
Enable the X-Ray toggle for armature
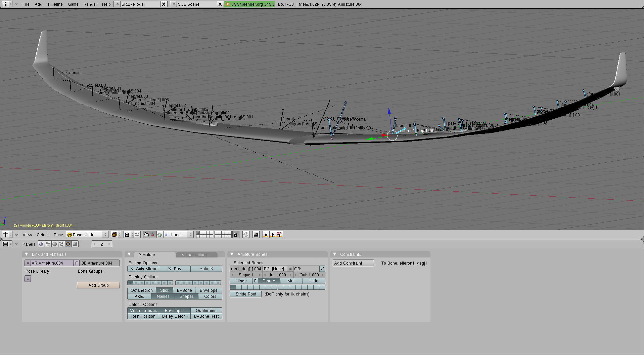[175, 269]
